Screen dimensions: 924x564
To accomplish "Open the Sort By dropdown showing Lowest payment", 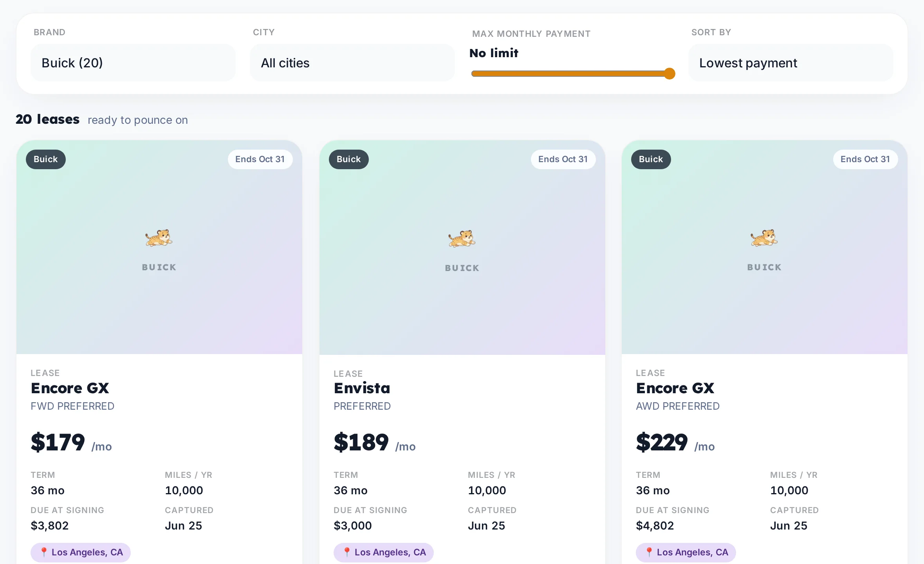I will click(791, 63).
